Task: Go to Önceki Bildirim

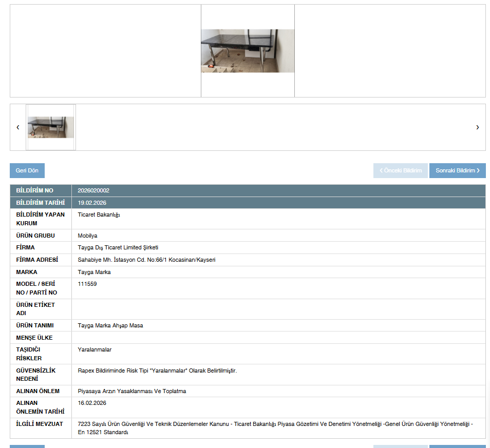Action: tap(400, 170)
